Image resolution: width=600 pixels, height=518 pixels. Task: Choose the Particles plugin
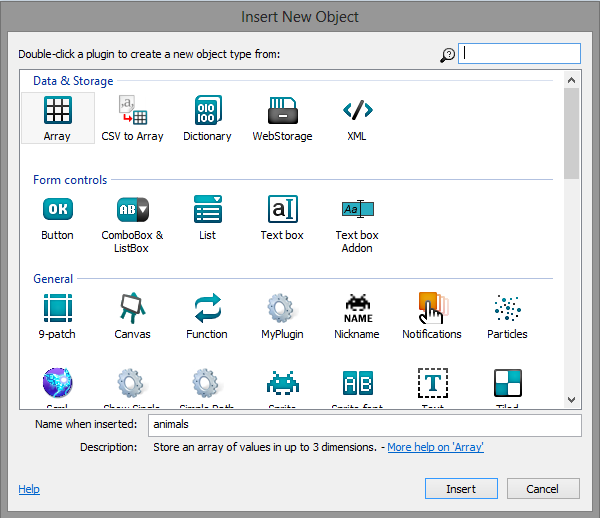(x=507, y=308)
